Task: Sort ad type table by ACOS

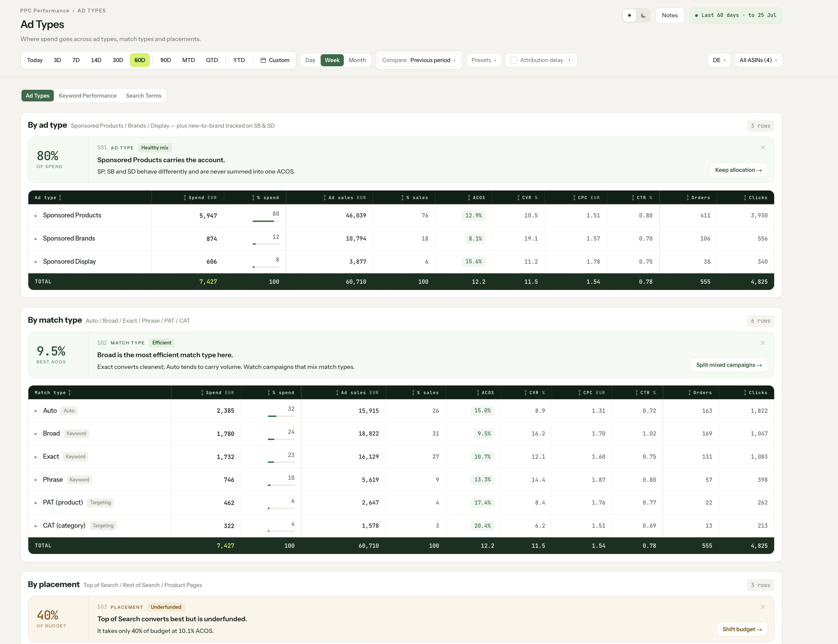Action: pyautogui.click(x=476, y=198)
